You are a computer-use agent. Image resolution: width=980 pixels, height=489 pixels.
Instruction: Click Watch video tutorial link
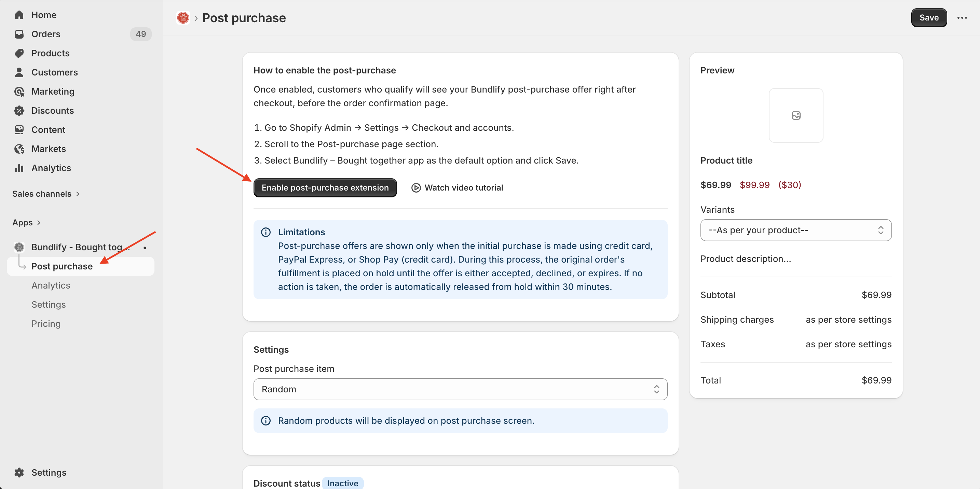click(x=457, y=187)
